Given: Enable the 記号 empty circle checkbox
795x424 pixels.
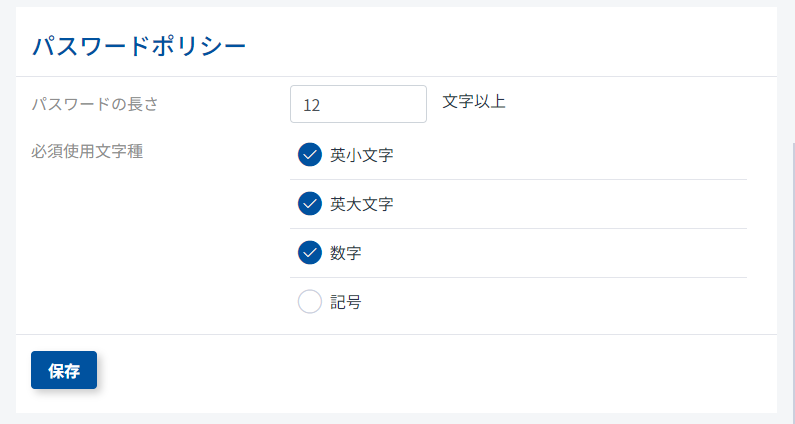Looking at the screenshot, I should click(x=309, y=302).
